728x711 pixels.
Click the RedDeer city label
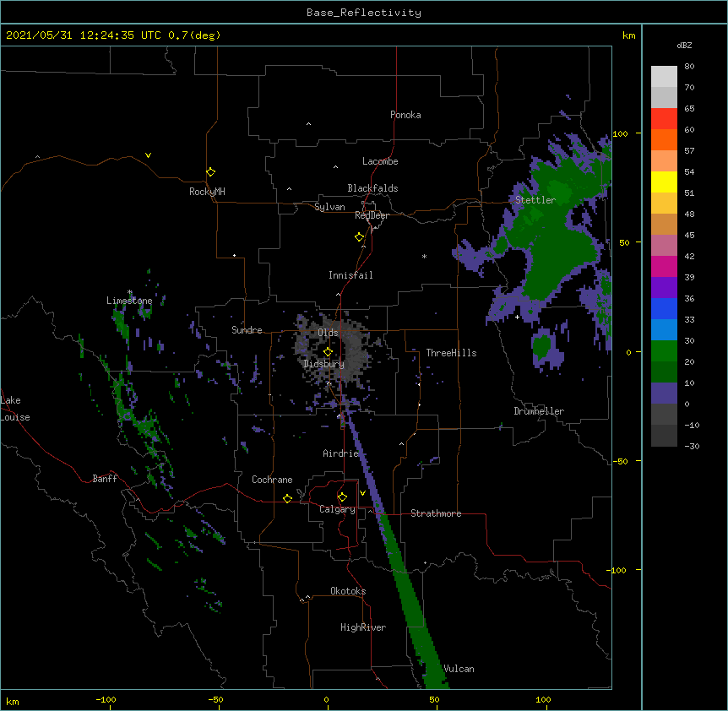372,215
